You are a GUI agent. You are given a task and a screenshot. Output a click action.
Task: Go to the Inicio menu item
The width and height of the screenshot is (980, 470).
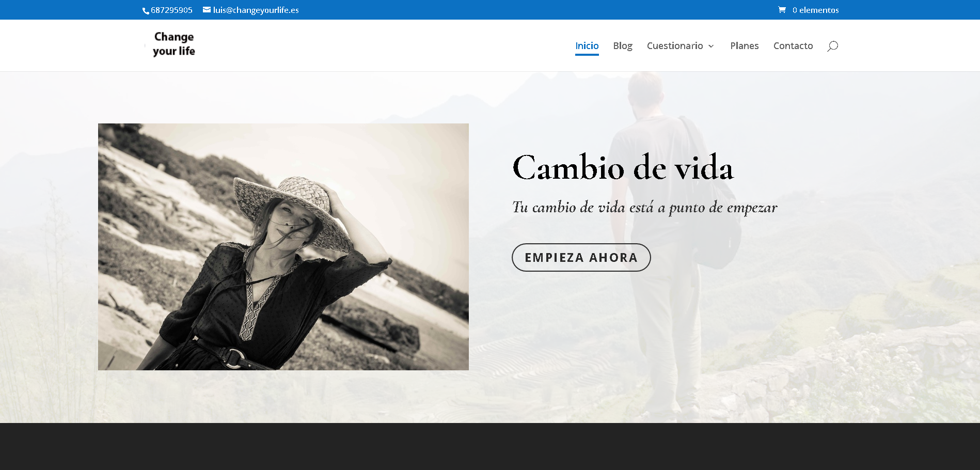[x=587, y=46]
